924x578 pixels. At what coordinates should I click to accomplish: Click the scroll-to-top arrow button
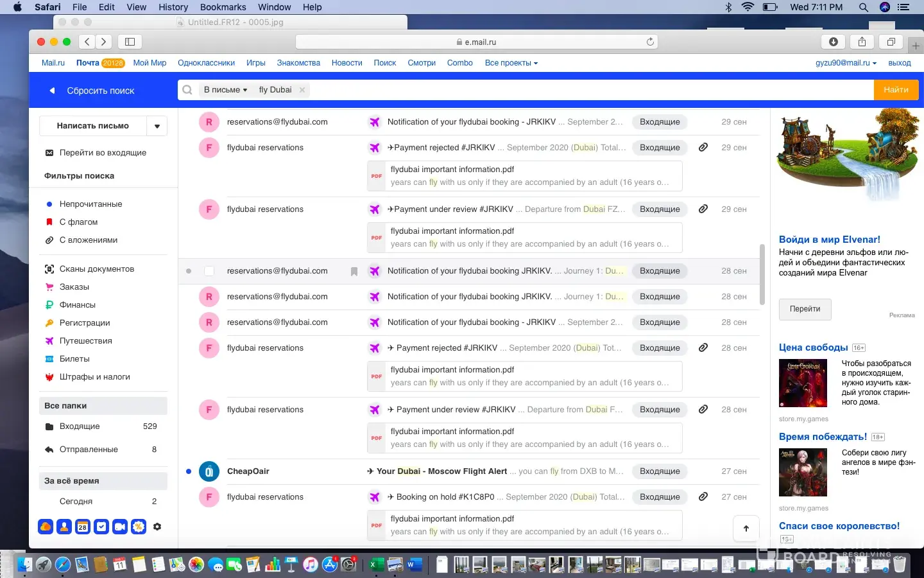[x=746, y=529]
